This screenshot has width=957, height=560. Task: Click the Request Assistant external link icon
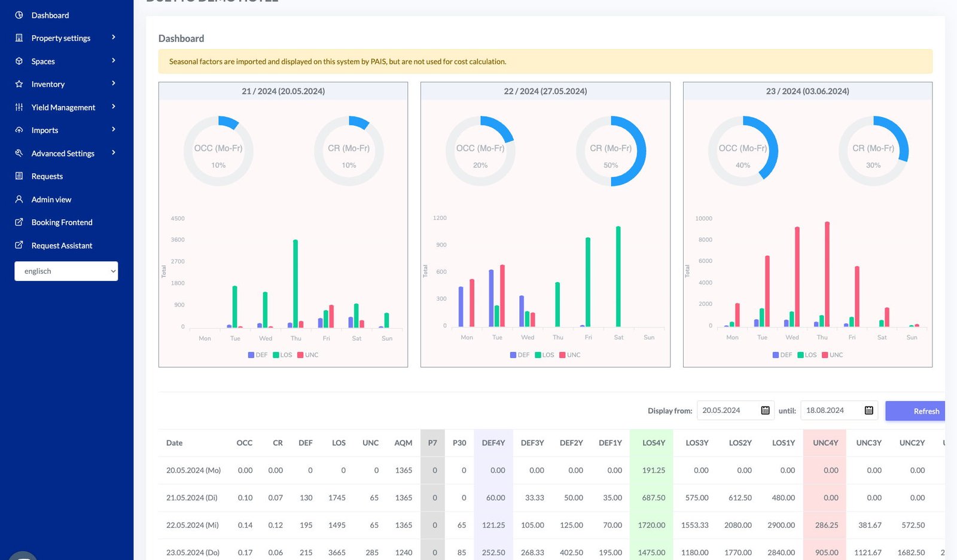coord(19,245)
